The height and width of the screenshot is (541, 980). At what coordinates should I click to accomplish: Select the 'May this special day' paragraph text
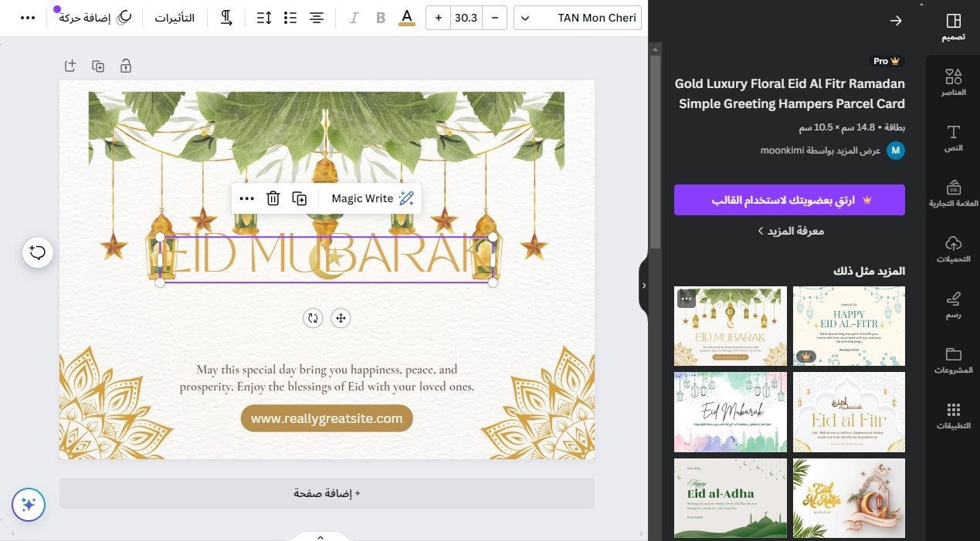(x=327, y=378)
